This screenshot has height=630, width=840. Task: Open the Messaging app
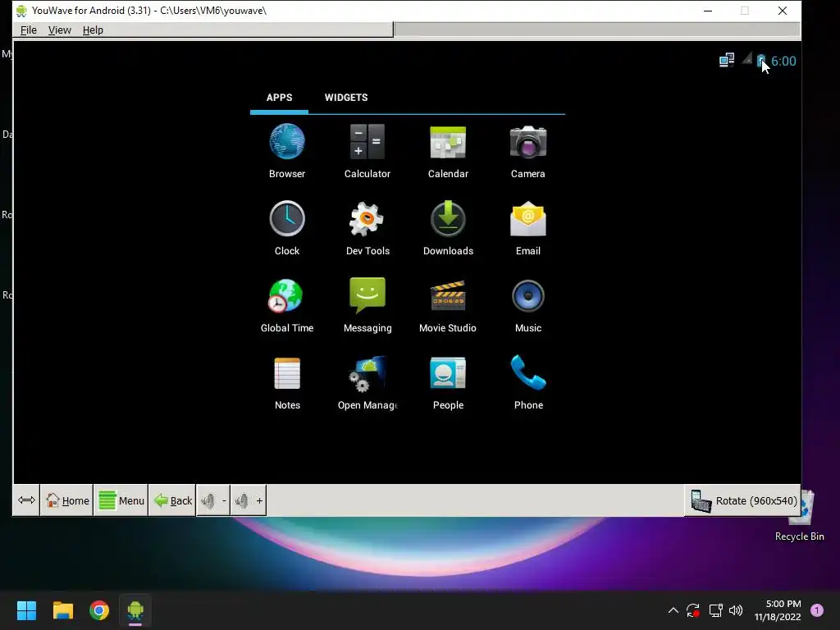(x=367, y=305)
